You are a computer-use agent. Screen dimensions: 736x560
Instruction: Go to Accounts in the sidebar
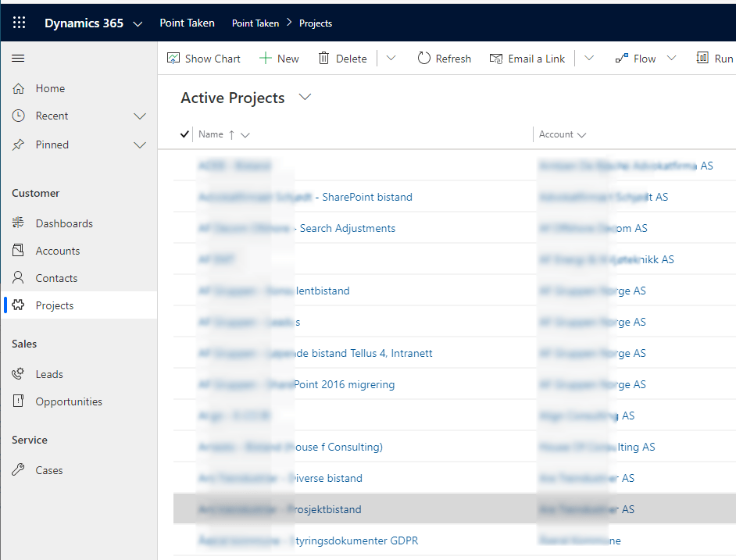point(57,251)
